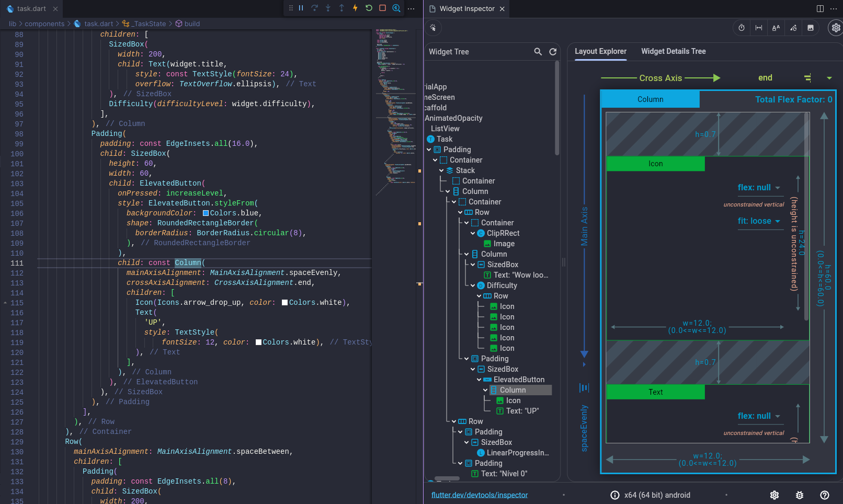
Task: Click the Colors.white swatch on line 119
Action: point(258,342)
